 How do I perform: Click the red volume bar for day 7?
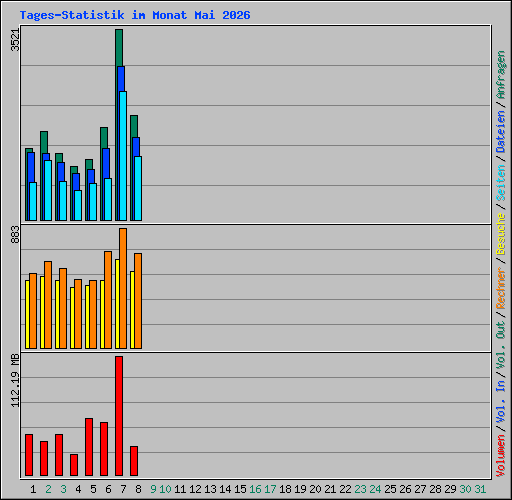[119, 416]
